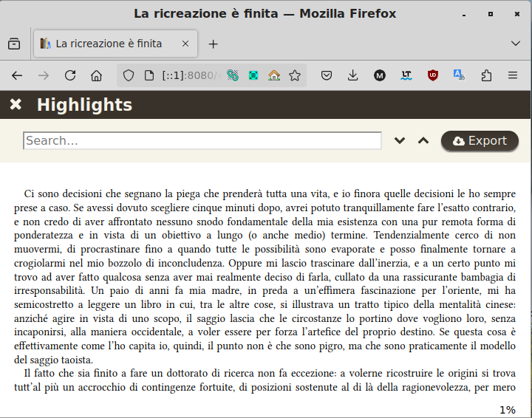Click the orange house icon in URL bar

click(274, 75)
